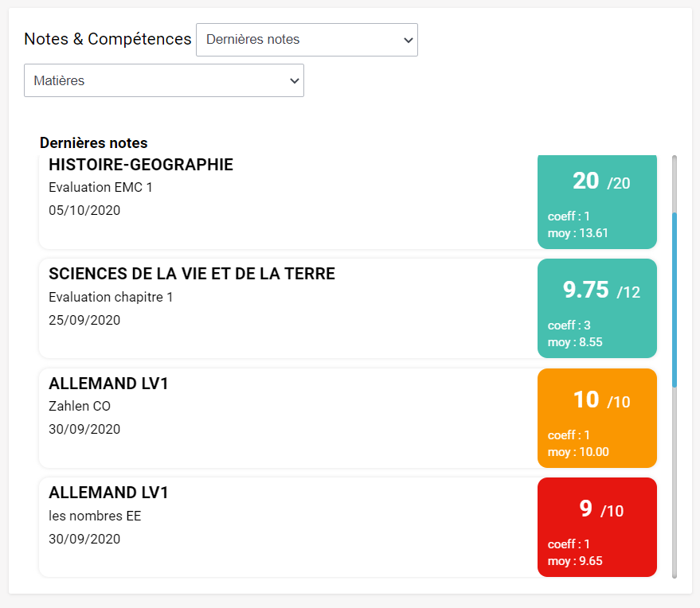The image size is (700, 608).
Task: Click the Notes & Compétences heading
Action: coord(108,39)
